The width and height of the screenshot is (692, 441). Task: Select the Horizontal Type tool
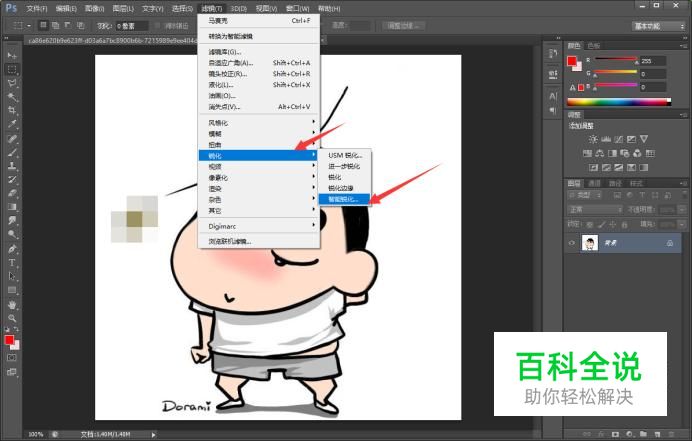[12, 263]
